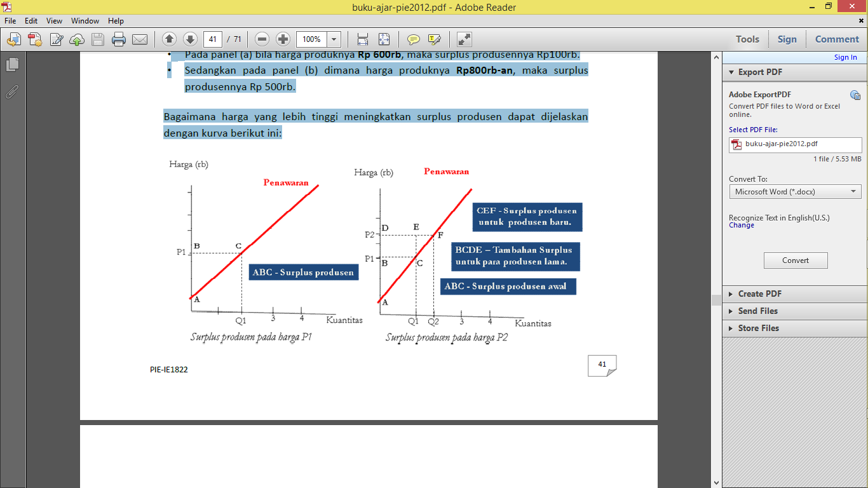Image resolution: width=868 pixels, height=488 pixels.
Task: Open the zoom percentage dropdown arrow
Action: pyautogui.click(x=334, y=39)
